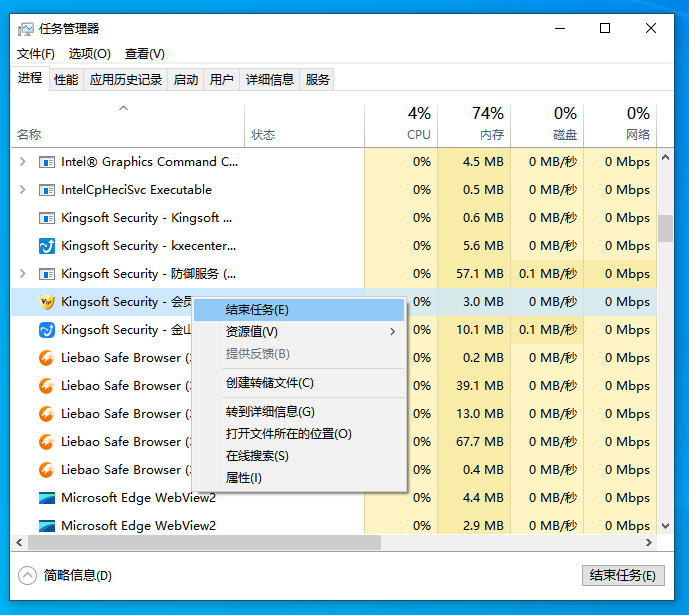Select the Kingsoft Security - kxecenter row name
Screen dimensions: 689x615
(149, 246)
